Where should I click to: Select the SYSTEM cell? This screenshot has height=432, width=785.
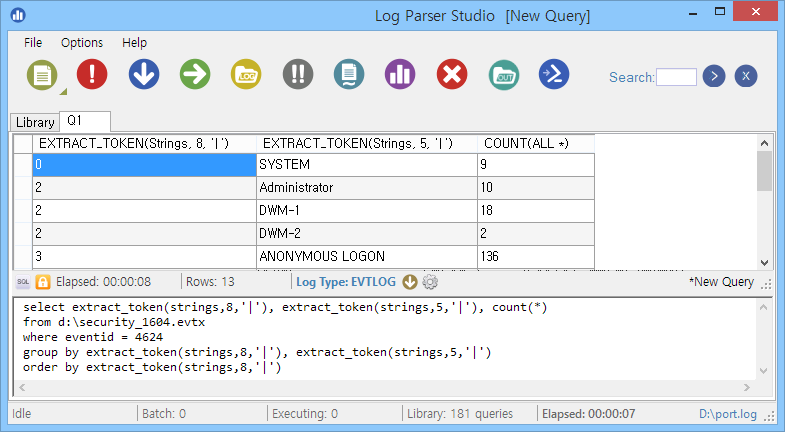366,165
